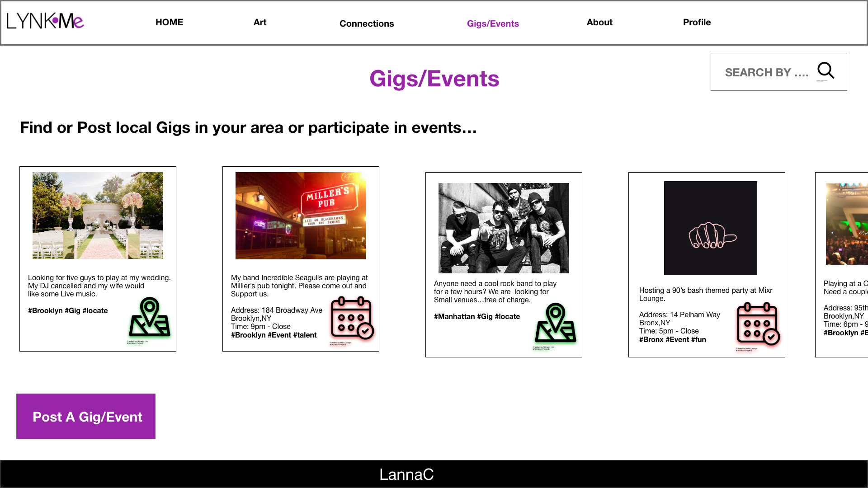Click calendar icon on Miller's Pub event card
The height and width of the screenshot is (488, 868).
point(352,318)
